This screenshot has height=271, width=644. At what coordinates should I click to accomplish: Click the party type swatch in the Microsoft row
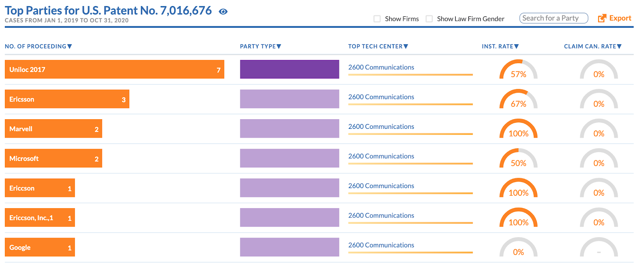click(x=289, y=158)
